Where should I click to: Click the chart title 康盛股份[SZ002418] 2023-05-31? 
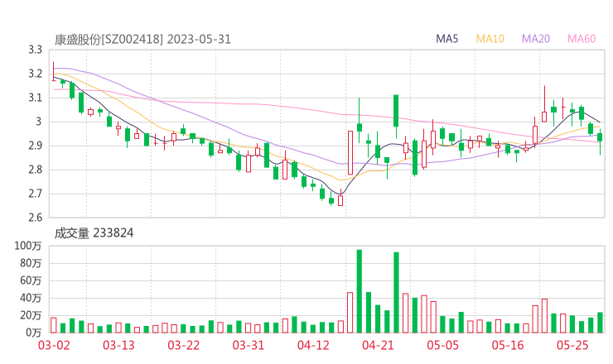point(142,40)
